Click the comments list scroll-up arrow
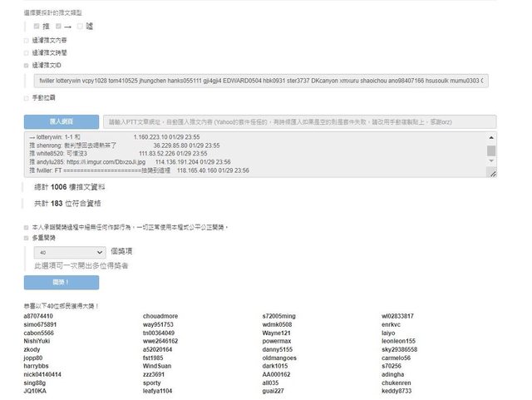Image resolution: width=532 pixels, height=400 pixels. 491,138
